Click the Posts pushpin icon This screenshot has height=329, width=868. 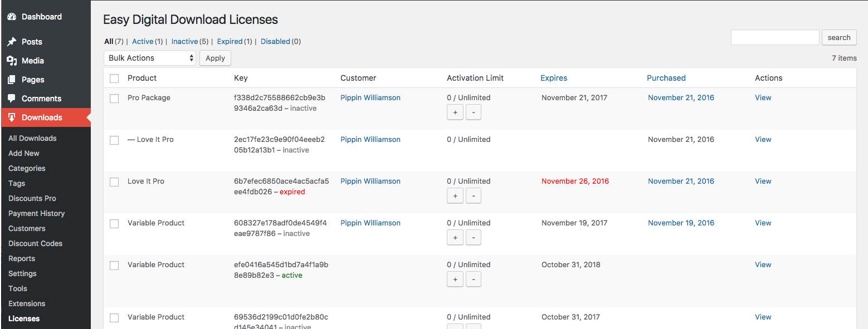click(x=12, y=42)
